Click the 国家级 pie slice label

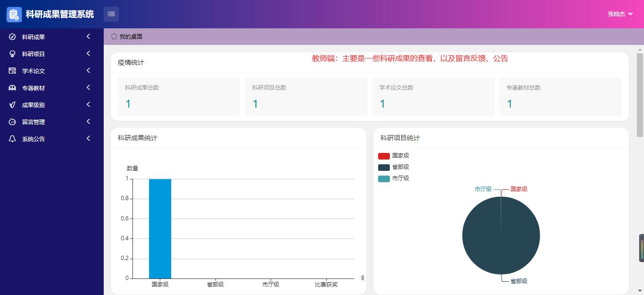[519, 189]
